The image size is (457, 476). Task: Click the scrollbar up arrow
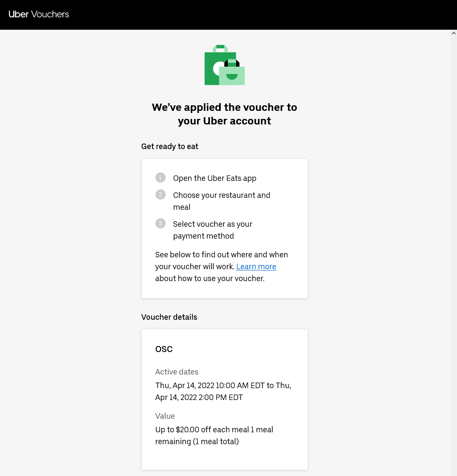[454, 34]
